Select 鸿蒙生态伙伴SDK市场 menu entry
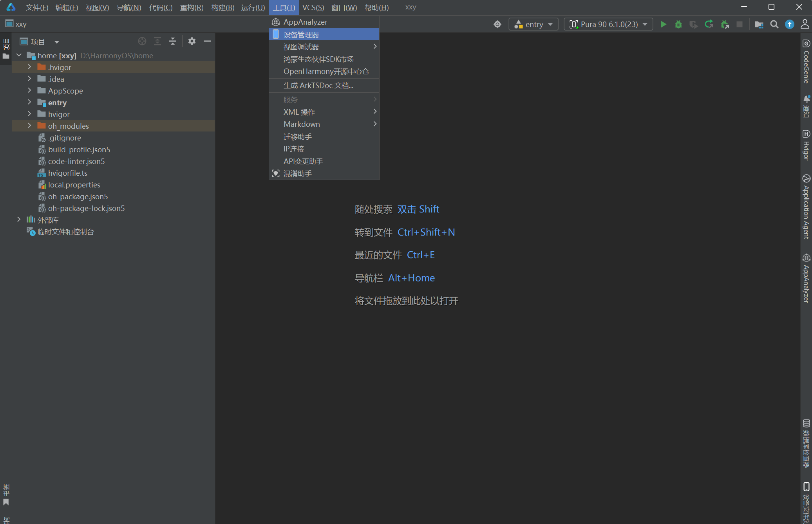The width and height of the screenshot is (812, 524). point(324,59)
